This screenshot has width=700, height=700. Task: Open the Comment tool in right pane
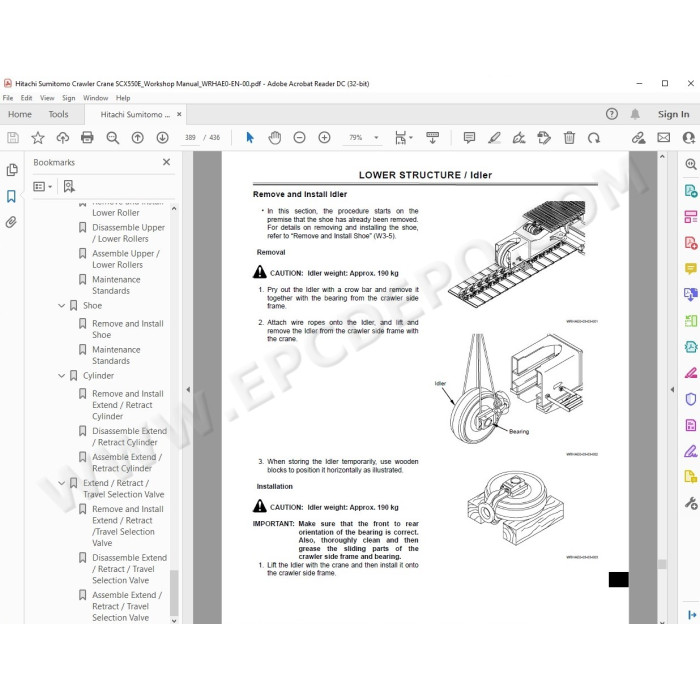[x=691, y=268]
